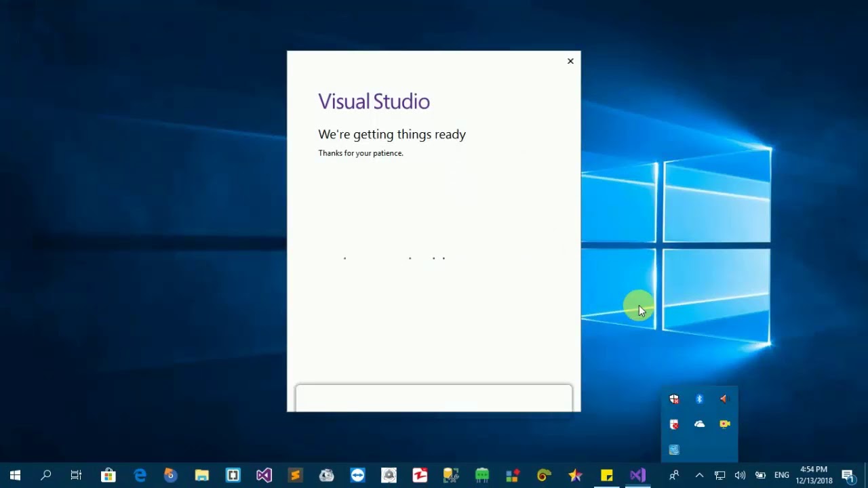Viewport: 868px width, 488px height.
Task: Check battery status tray icon
Action: pos(761,476)
